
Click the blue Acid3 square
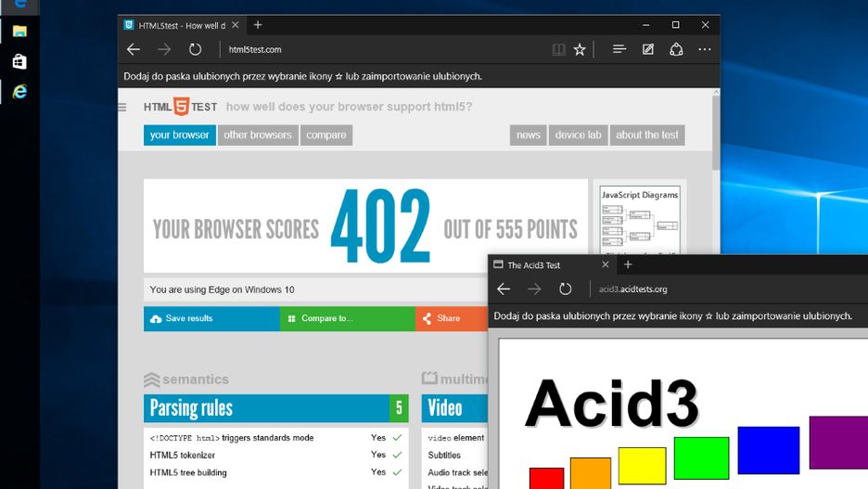769,450
